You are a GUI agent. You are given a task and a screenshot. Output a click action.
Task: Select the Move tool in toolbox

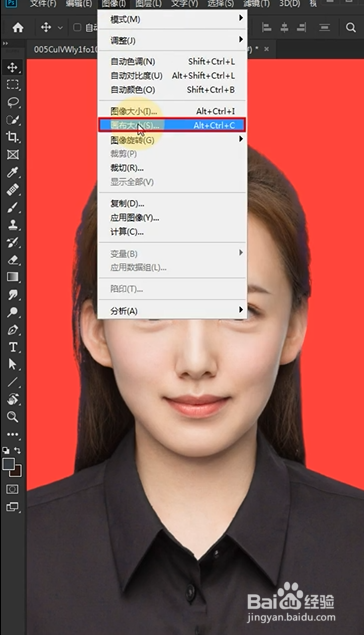point(13,67)
